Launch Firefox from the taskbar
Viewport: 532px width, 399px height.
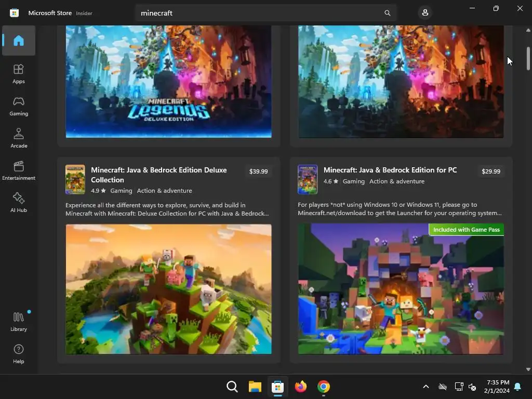point(301,387)
